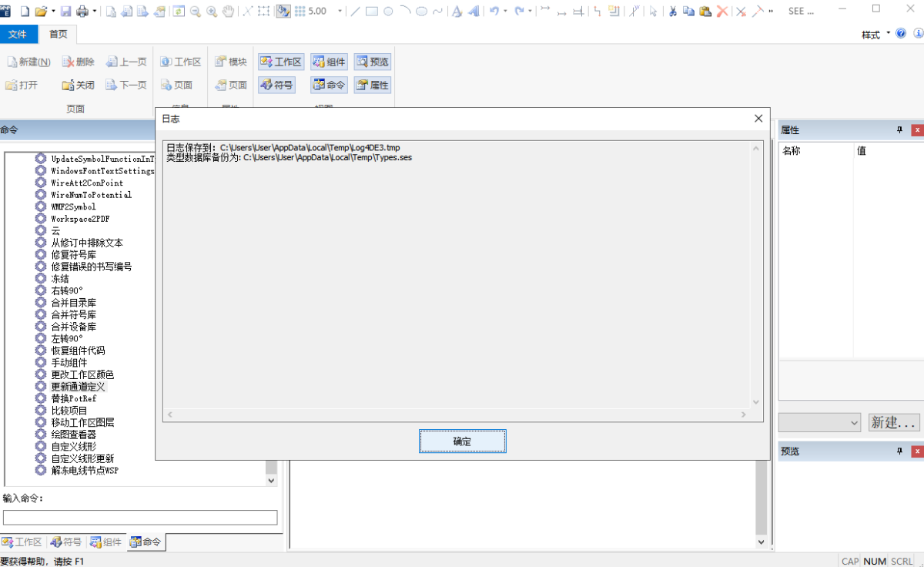Toggle the 组件 panel view button
This screenshot has height=567, width=924.
[330, 62]
